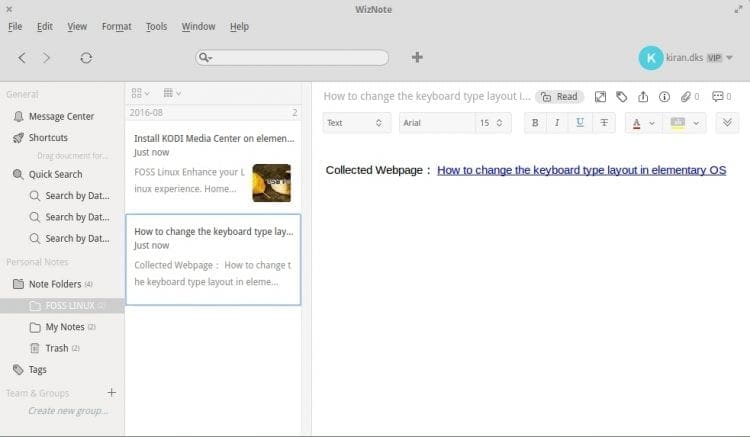Click the note title field

427,96
